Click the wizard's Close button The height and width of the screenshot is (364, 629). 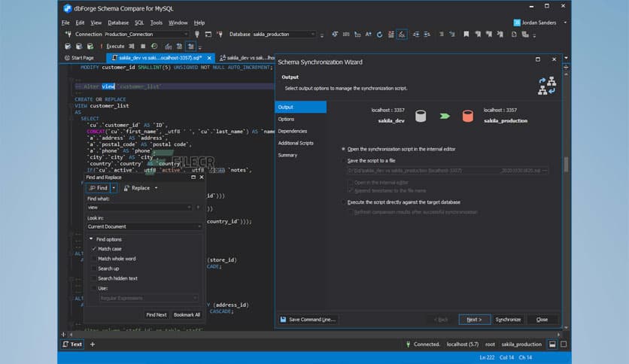pyautogui.click(x=542, y=320)
